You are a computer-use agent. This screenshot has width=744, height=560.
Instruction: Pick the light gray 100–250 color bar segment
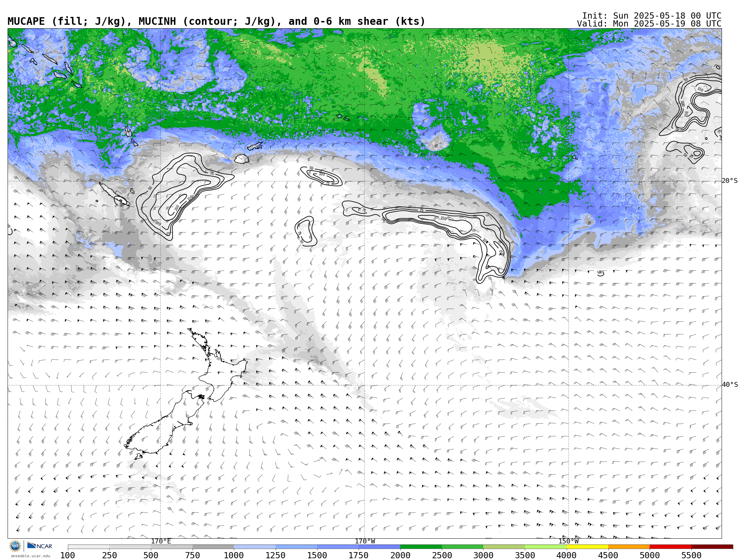tap(89, 547)
